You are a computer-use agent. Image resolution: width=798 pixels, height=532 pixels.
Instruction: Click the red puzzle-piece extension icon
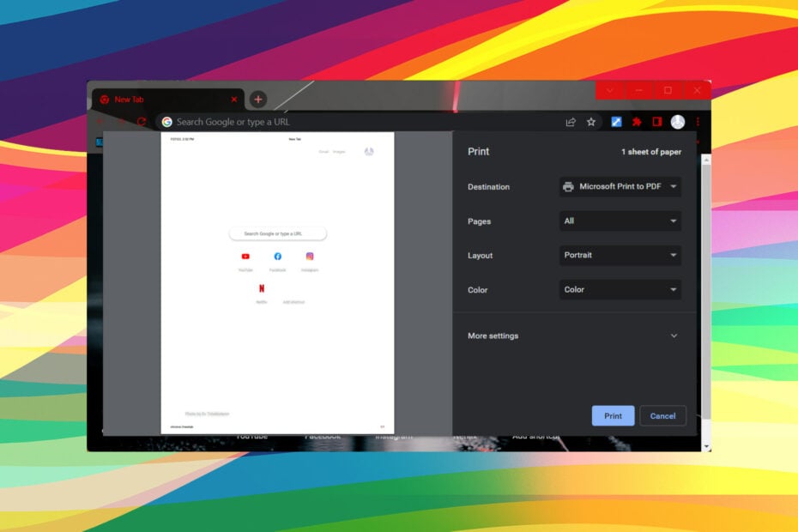pos(637,122)
